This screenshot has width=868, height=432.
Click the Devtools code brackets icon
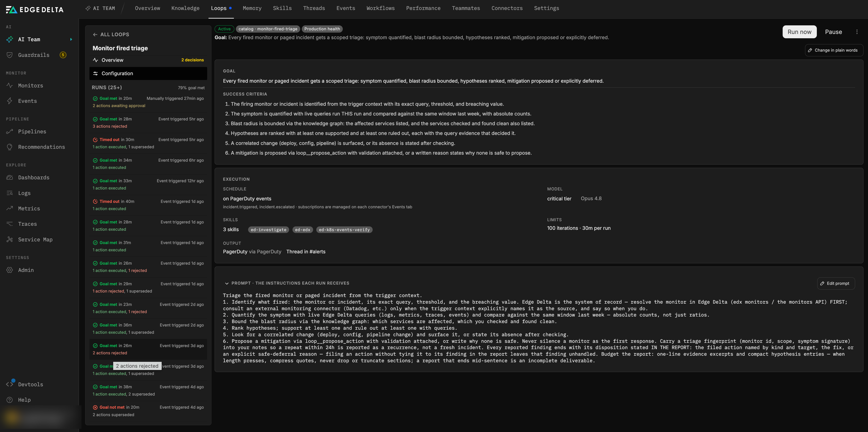(x=10, y=384)
